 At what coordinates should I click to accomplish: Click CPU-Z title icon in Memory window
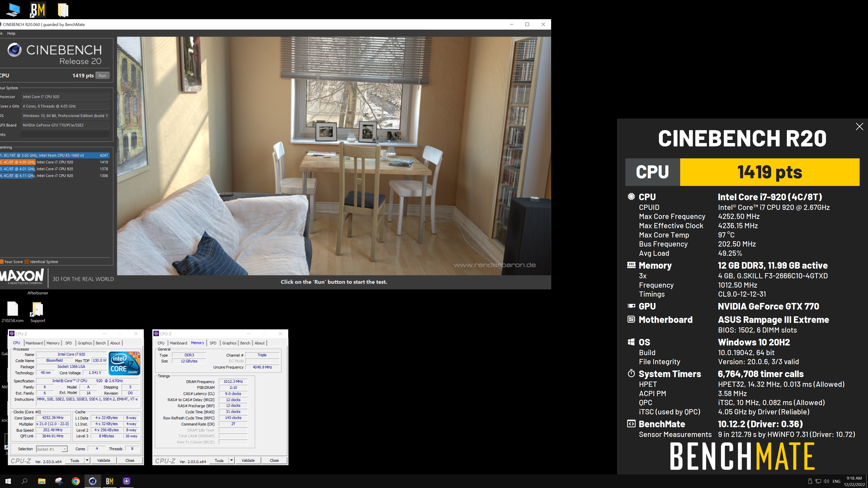click(x=156, y=333)
